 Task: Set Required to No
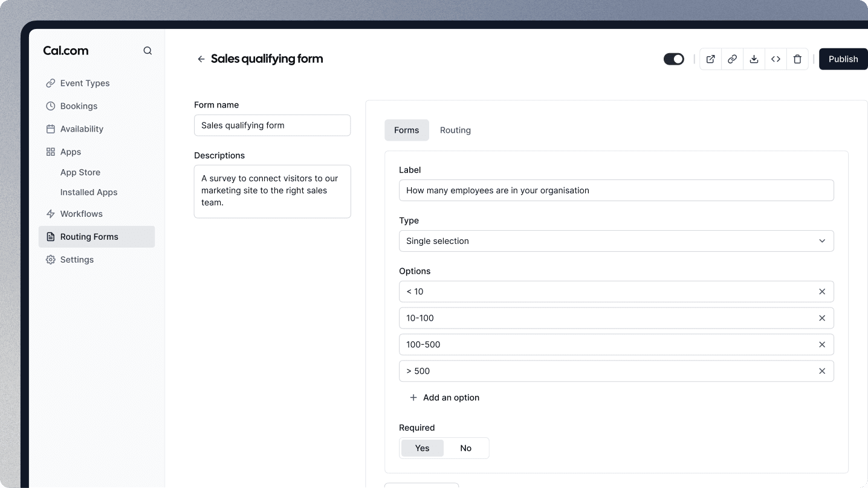(x=465, y=448)
